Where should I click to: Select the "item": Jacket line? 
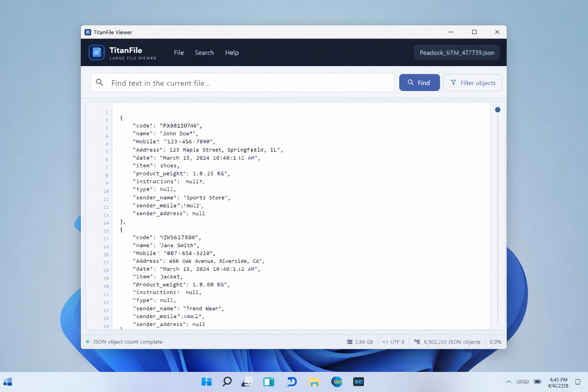click(x=158, y=277)
